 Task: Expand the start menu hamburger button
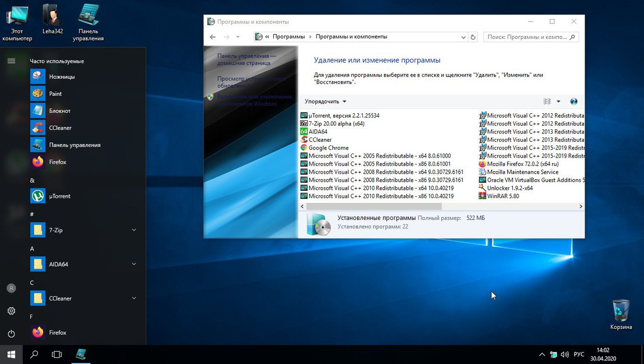[x=11, y=61]
